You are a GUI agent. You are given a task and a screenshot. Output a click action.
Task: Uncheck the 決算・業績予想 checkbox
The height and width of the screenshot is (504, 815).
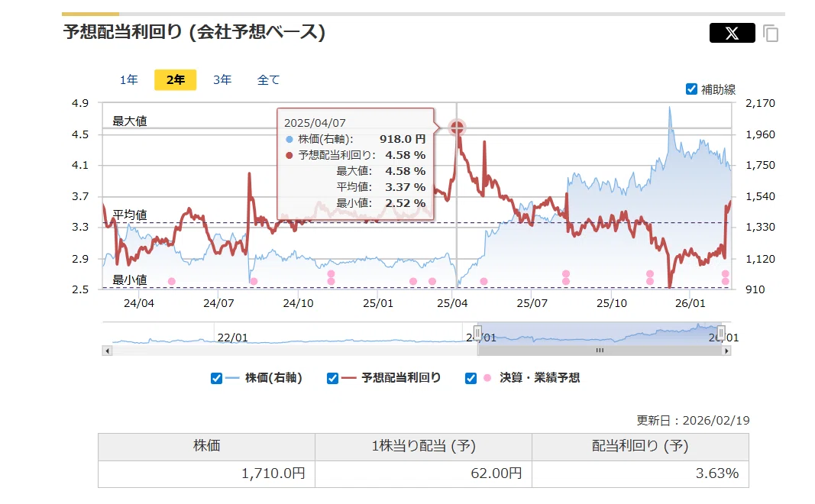(x=471, y=378)
